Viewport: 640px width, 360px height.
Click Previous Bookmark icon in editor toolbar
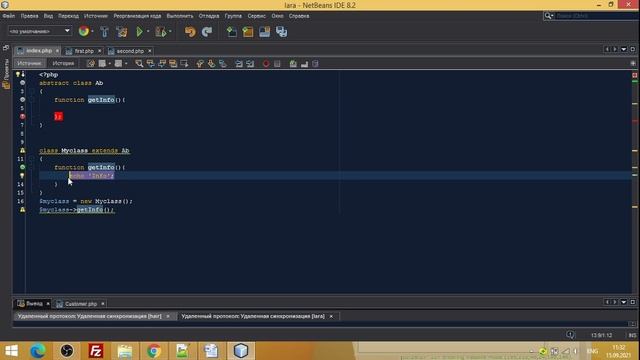coord(200,64)
